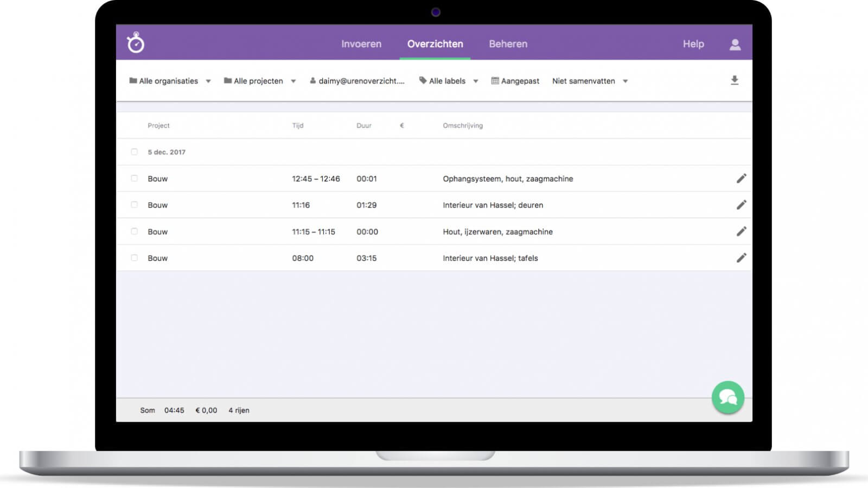Viewport: 868px width, 488px height.
Task: Click the duration 03:15
Action: [x=366, y=258]
